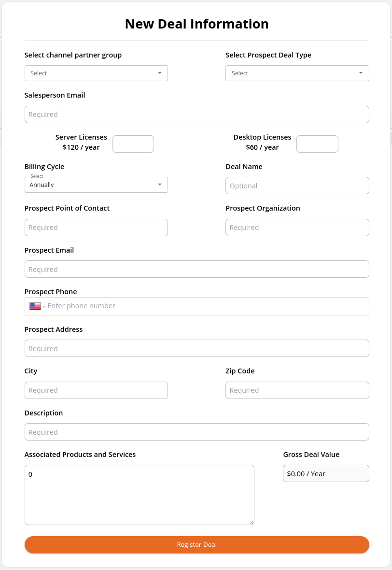This screenshot has width=392, height=570.
Task: Click the textarea resize handle corner
Action: tap(252, 522)
